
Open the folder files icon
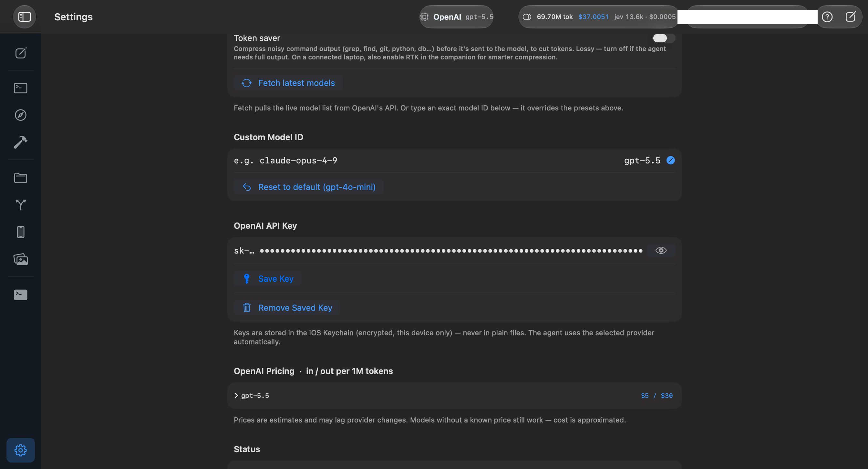[21, 178]
